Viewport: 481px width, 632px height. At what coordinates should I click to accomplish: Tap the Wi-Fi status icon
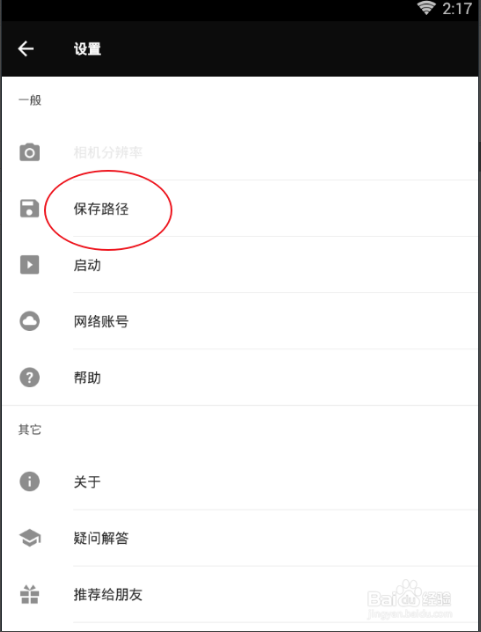[427, 8]
